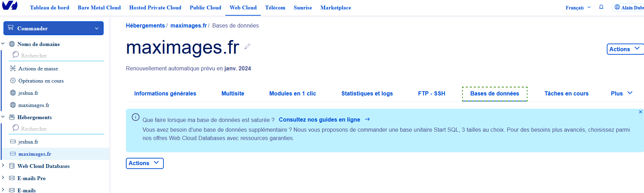
Task: Dismiss the blue information banner
Action: (x=640, y=112)
